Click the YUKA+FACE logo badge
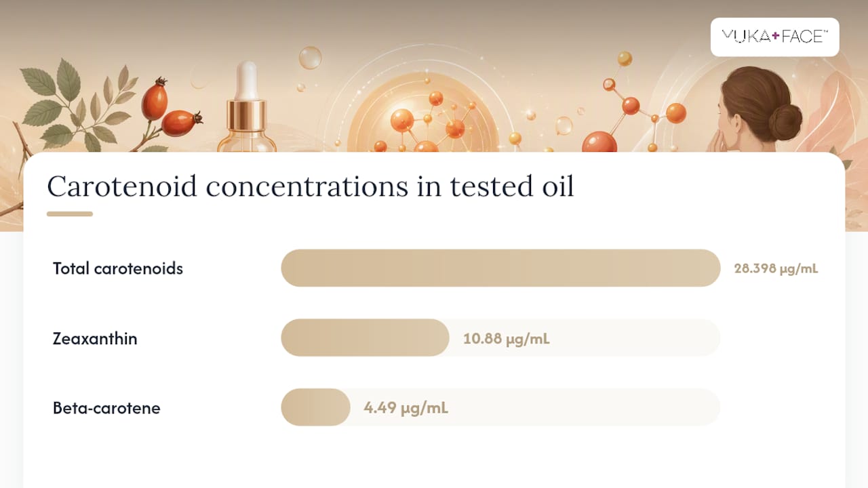868x488 pixels. [x=774, y=37]
